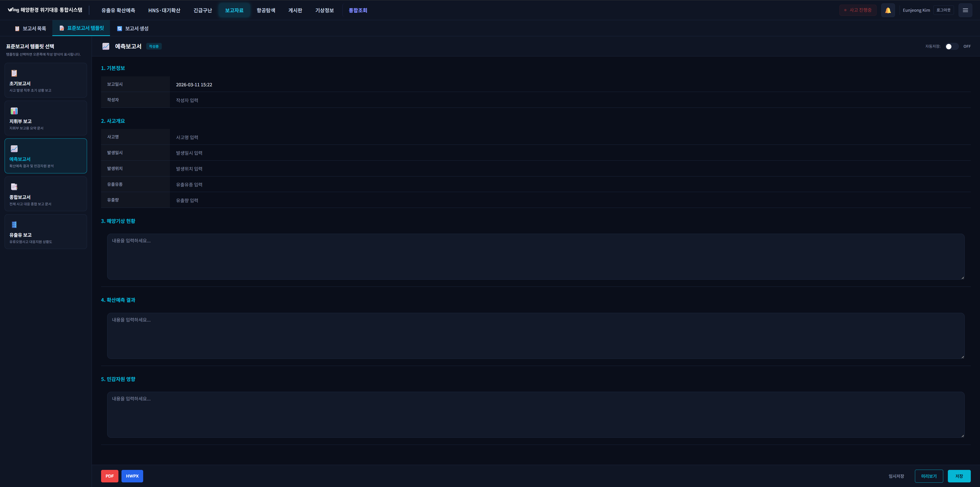Click the 임시저장 temporary save link
The width and height of the screenshot is (980, 487).
pyautogui.click(x=896, y=476)
